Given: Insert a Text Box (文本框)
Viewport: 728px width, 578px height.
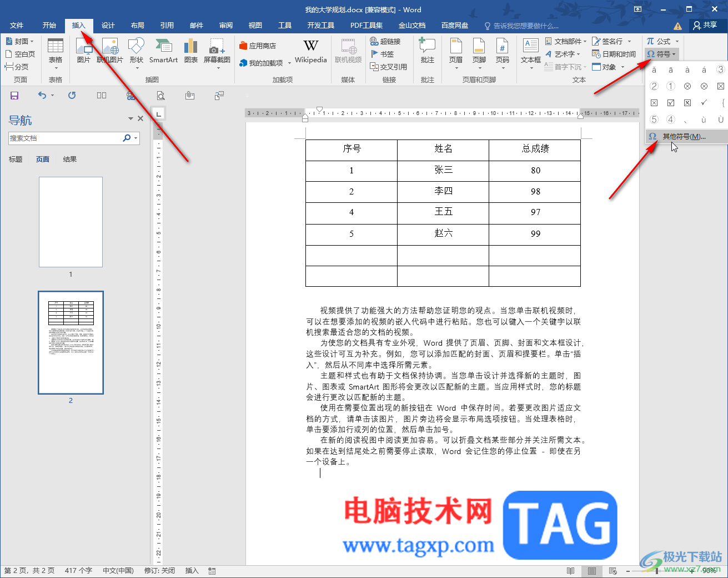Looking at the screenshot, I should pos(531,53).
